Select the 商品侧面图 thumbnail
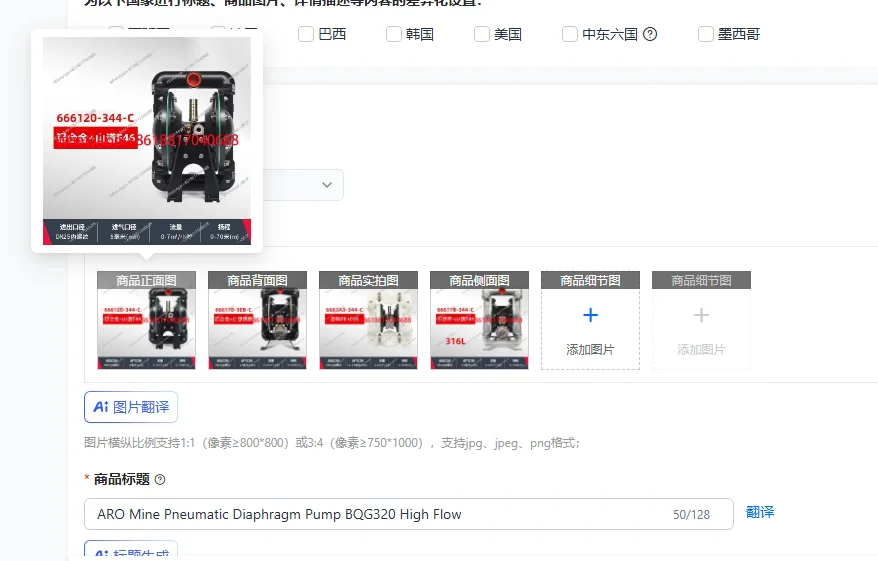Viewport: 878px width, 561px height. pos(479,320)
